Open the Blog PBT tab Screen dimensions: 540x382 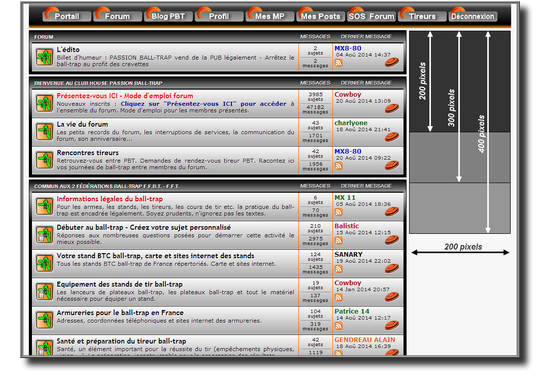[x=168, y=16]
